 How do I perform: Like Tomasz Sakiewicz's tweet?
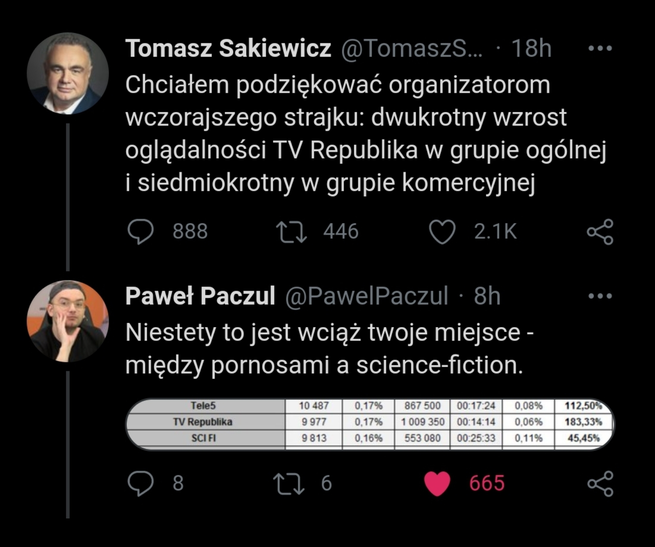coord(441,231)
